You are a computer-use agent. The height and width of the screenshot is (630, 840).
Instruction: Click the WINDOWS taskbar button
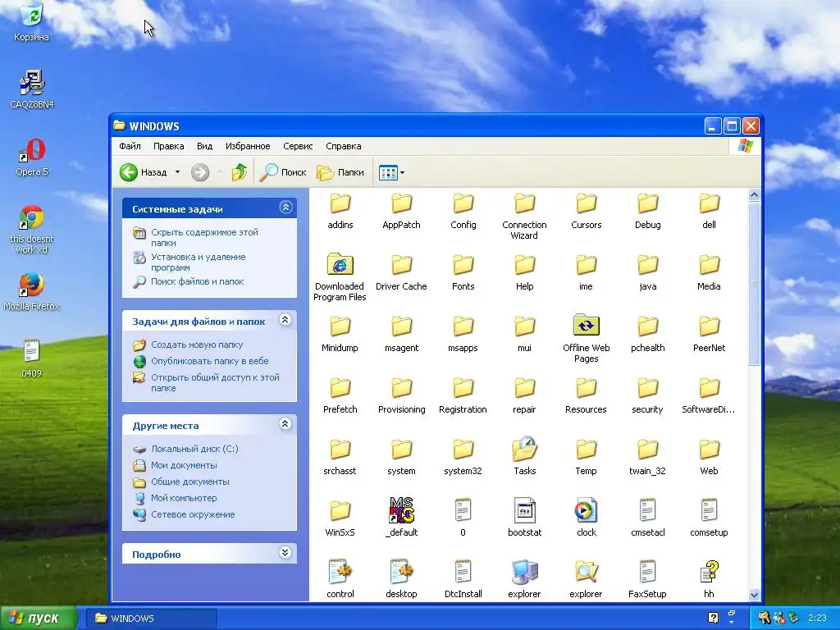[152, 619]
